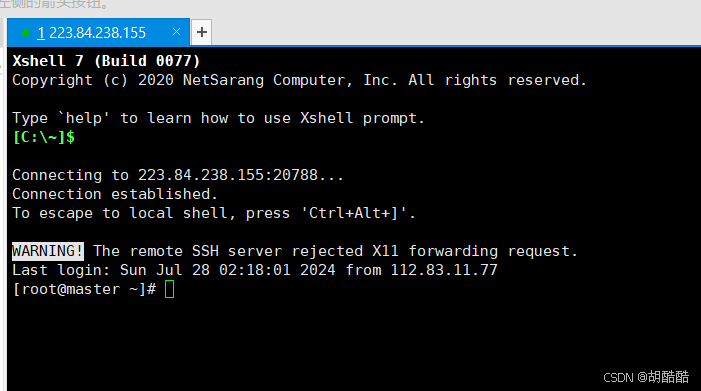Click the [root@master ~]# prompt text

84,289
